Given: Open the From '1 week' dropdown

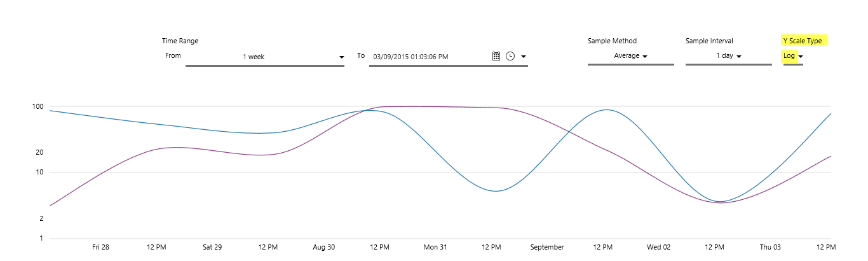Looking at the screenshot, I should click(264, 57).
